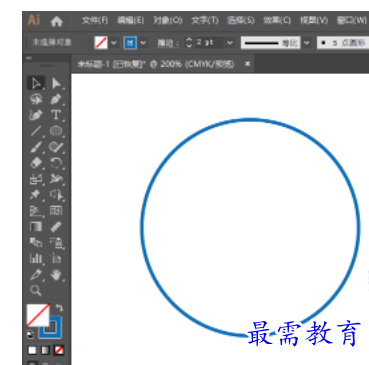Select the Eyedropper tool

(x=36, y=275)
